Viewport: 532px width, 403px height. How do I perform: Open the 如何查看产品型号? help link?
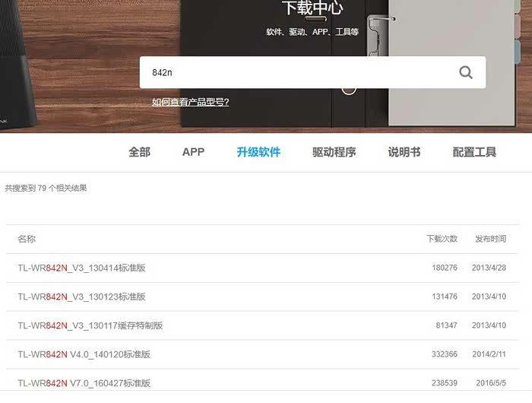tap(190, 102)
